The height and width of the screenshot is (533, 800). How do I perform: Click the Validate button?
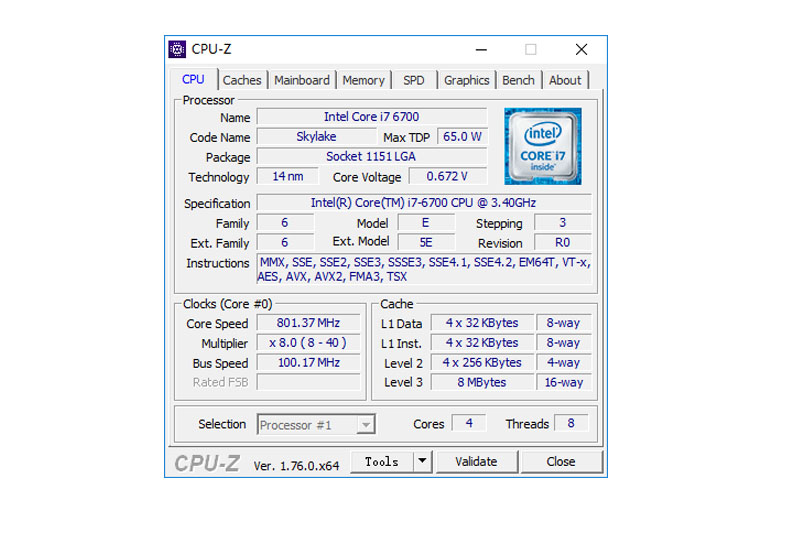pos(477,462)
